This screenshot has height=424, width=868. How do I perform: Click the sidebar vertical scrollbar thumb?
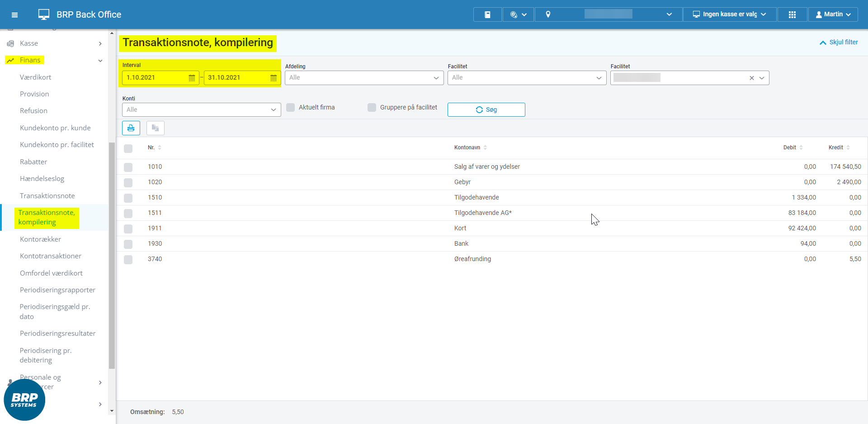112,256
